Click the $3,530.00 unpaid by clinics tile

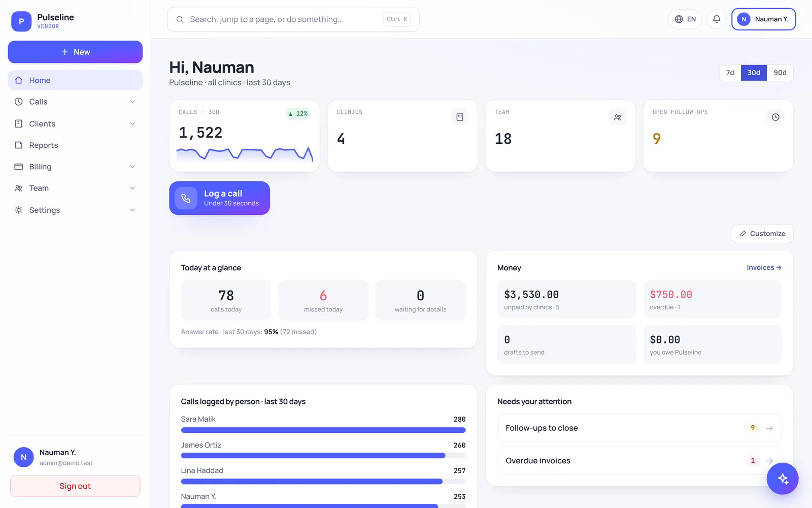pyautogui.click(x=567, y=299)
